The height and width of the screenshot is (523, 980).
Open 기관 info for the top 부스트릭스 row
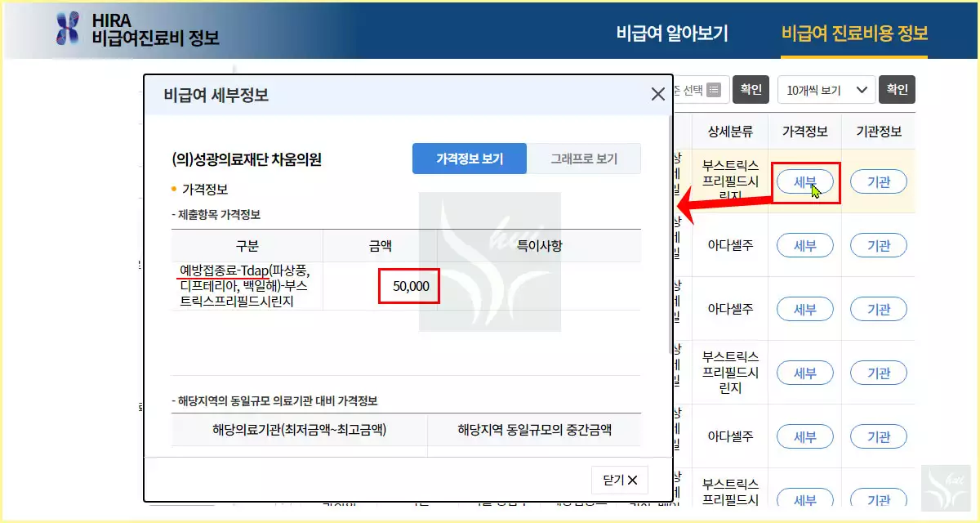[x=879, y=181]
